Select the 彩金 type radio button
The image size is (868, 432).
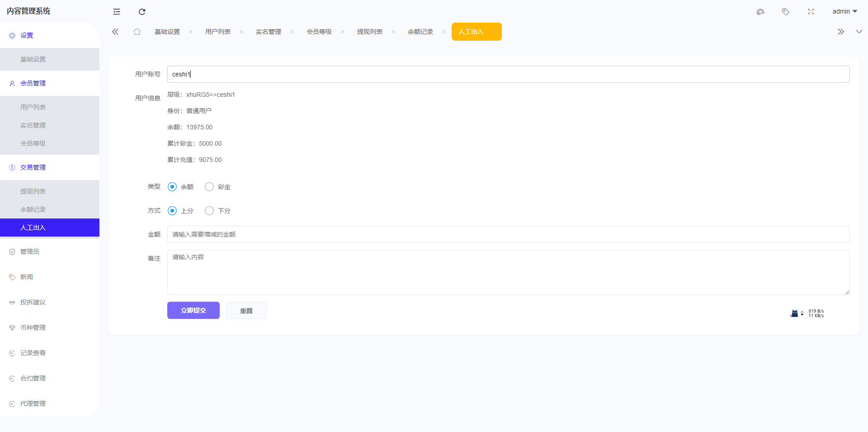(x=209, y=187)
